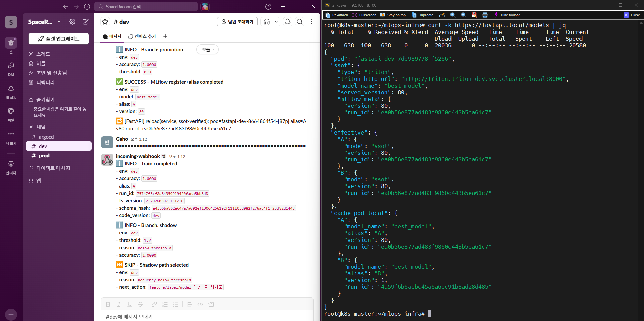
Task: Click the terminal zoom in magnifier
Action: 453,15
